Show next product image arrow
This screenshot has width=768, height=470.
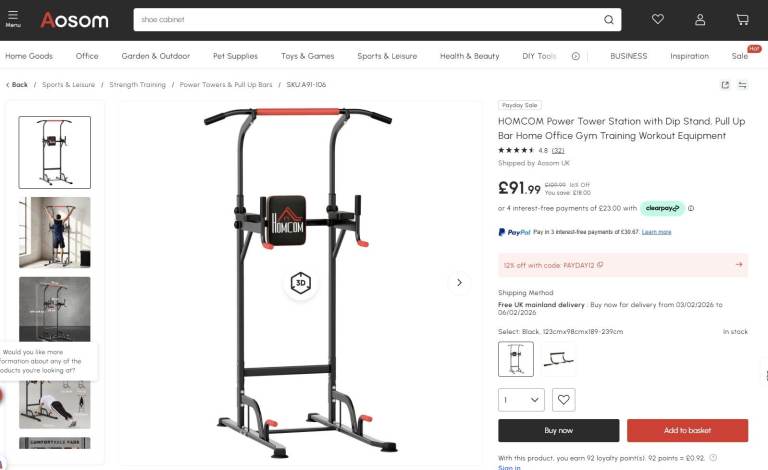[459, 282]
